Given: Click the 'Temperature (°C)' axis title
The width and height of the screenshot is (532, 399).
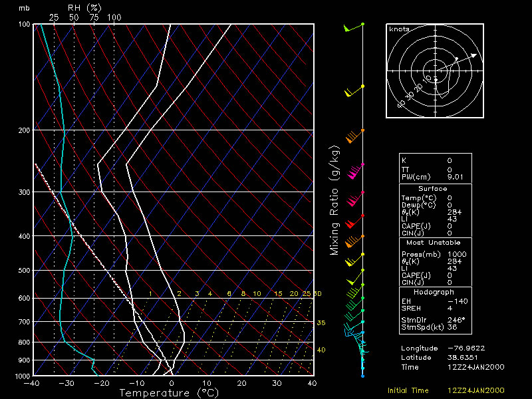Looking at the screenshot, I should [x=169, y=393].
